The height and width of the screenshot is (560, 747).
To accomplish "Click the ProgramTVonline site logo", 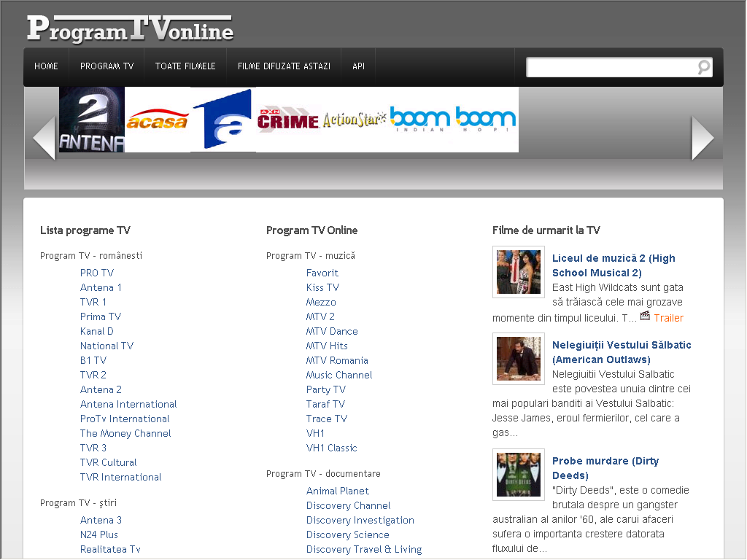I will click(130, 28).
